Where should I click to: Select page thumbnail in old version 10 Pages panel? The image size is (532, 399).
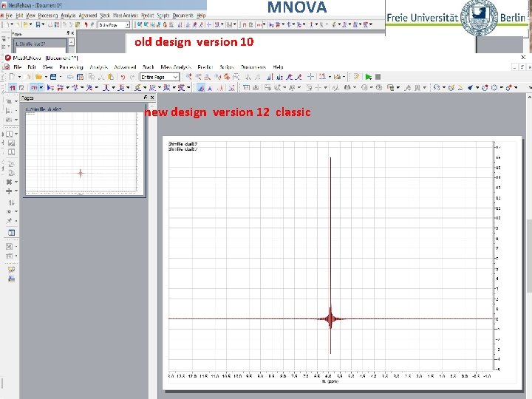tap(40, 44)
